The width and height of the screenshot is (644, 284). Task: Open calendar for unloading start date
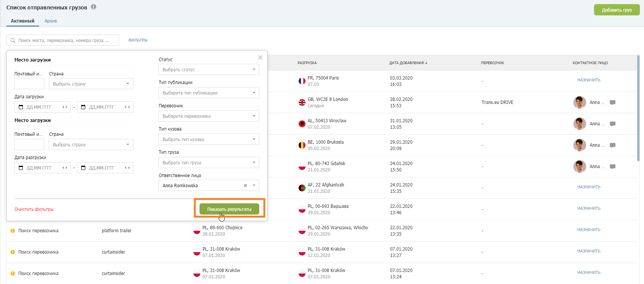pos(21,168)
